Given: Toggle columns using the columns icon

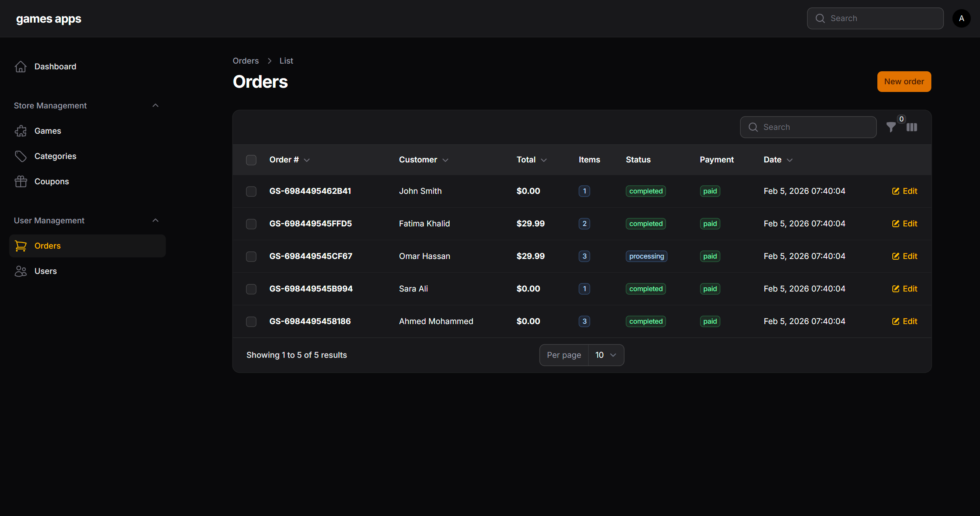Looking at the screenshot, I should tap(911, 127).
